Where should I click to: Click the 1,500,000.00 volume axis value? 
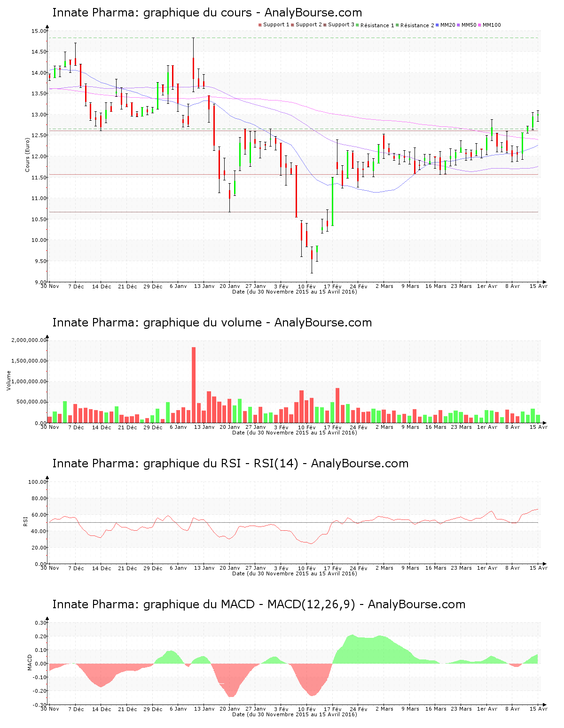[x=29, y=361]
